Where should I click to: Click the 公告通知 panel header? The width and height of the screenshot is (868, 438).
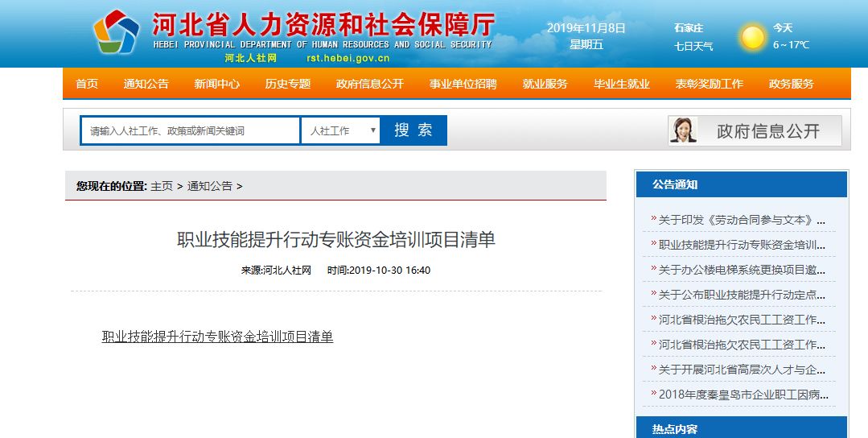(741, 184)
